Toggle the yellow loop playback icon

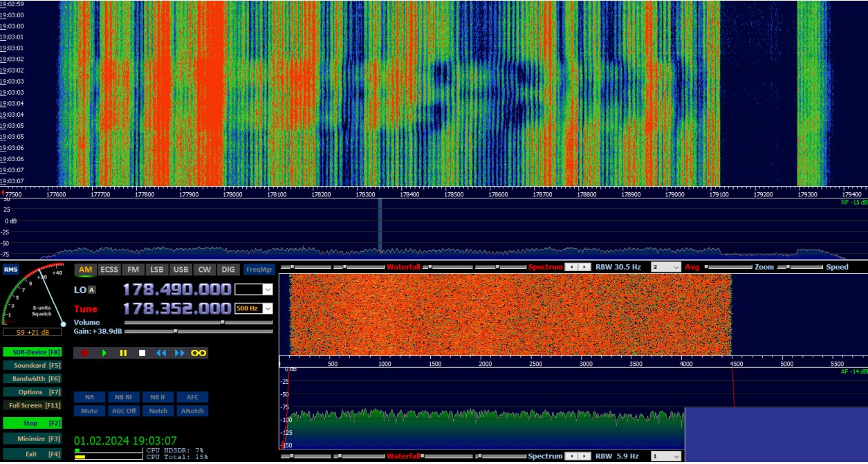point(199,353)
